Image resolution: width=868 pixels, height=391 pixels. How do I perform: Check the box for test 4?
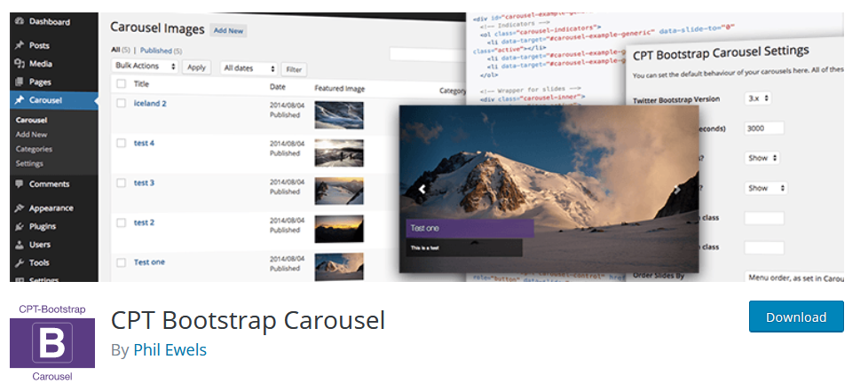click(122, 144)
